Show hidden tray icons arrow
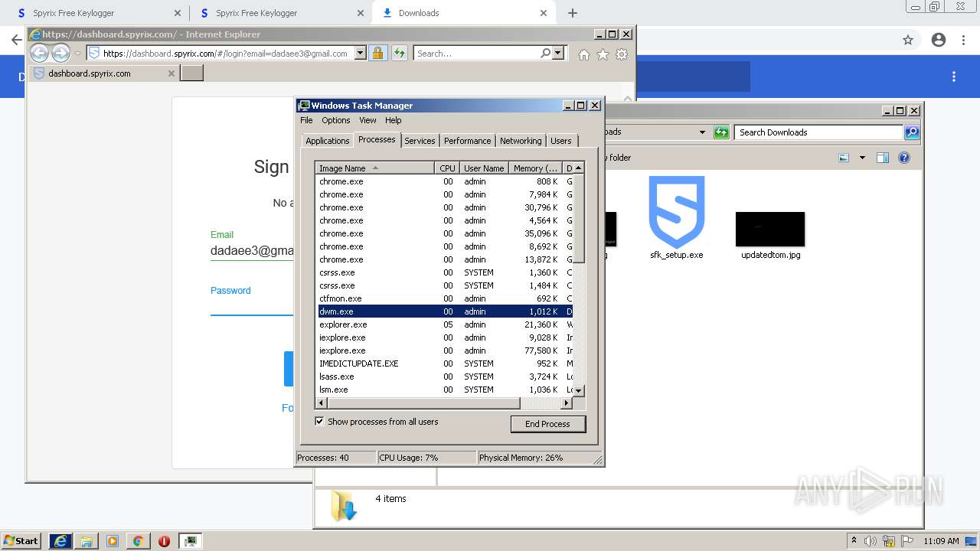This screenshot has height=551, width=980. coord(854,541)
